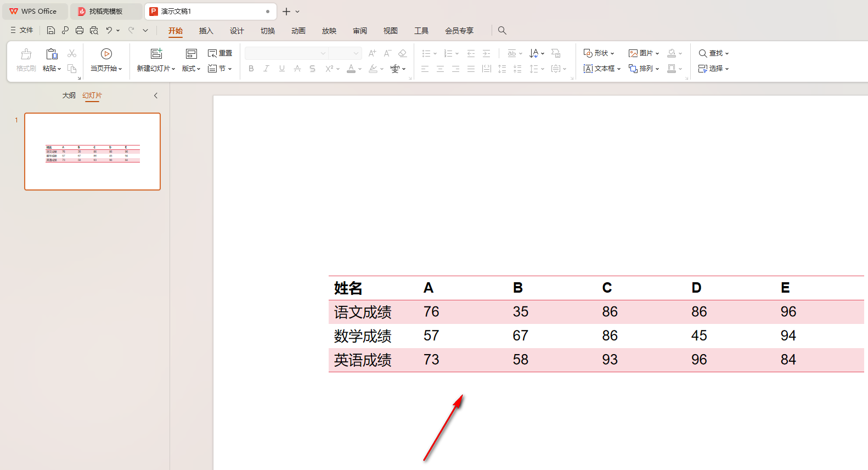Start slideshow from current page icon
This screenshot has height=470, width=868.
(x=106, y=54)
